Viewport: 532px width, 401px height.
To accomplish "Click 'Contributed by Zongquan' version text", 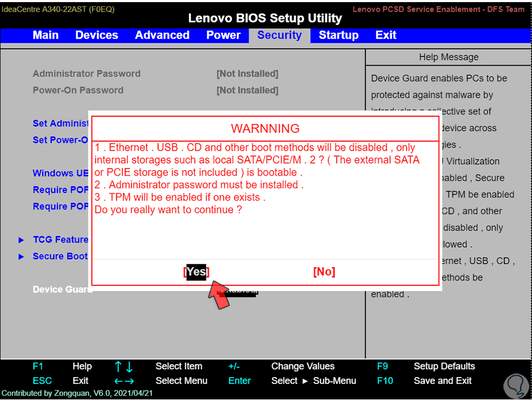I will 77,394.
